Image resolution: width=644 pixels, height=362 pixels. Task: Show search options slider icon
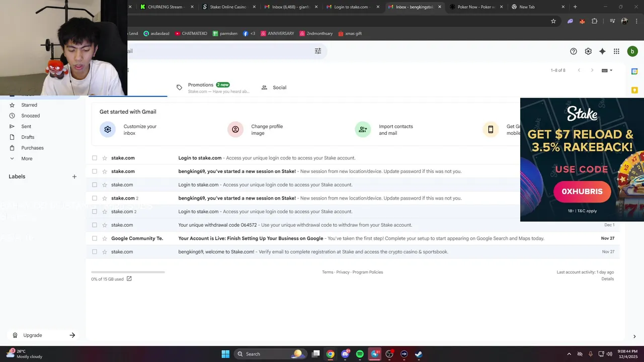tap(318, 51)
